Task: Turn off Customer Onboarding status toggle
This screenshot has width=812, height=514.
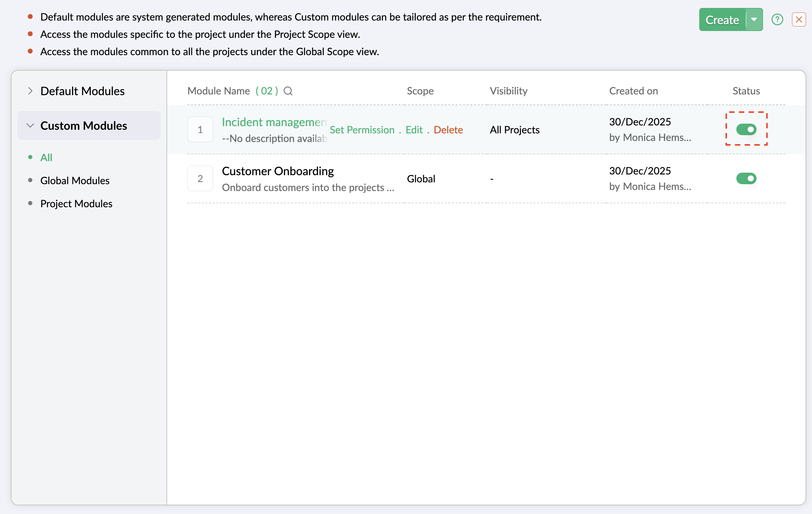Action: [x=746, y=178]
